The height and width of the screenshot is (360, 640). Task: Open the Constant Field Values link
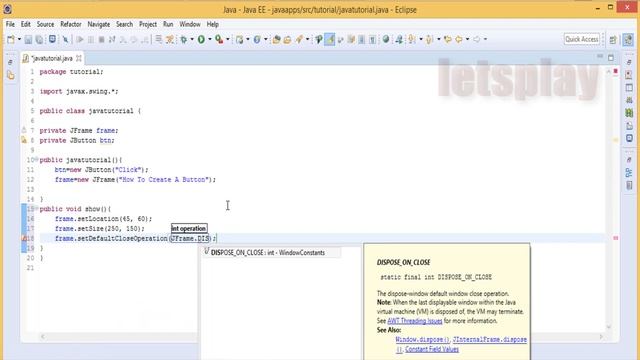tap(432, 349)
